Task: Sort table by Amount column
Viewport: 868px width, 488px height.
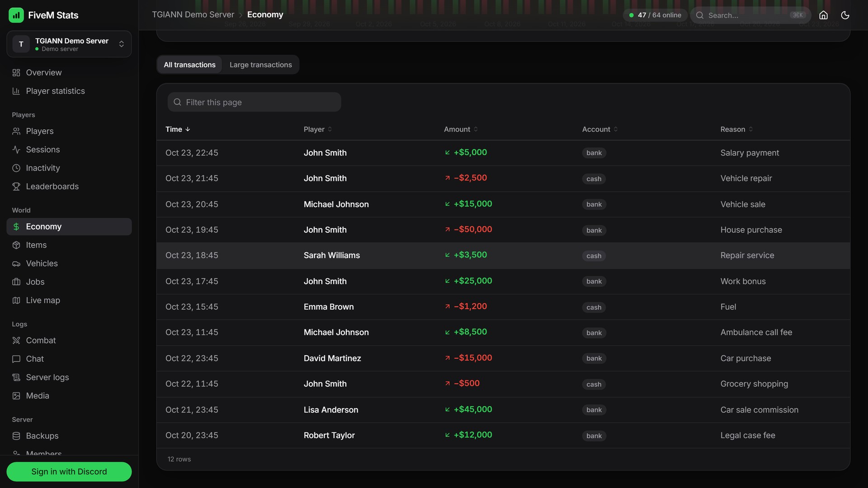Action: tap(461, 129)
